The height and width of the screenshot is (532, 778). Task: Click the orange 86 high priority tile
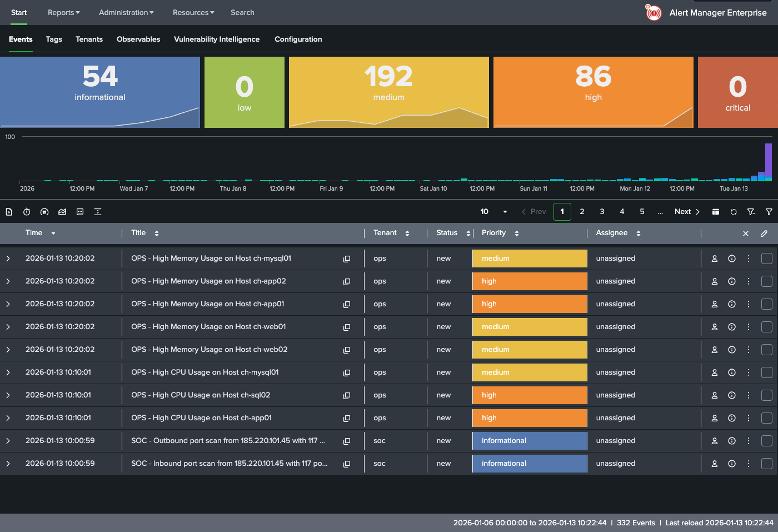pyautogui.click(x=593, y=92)
